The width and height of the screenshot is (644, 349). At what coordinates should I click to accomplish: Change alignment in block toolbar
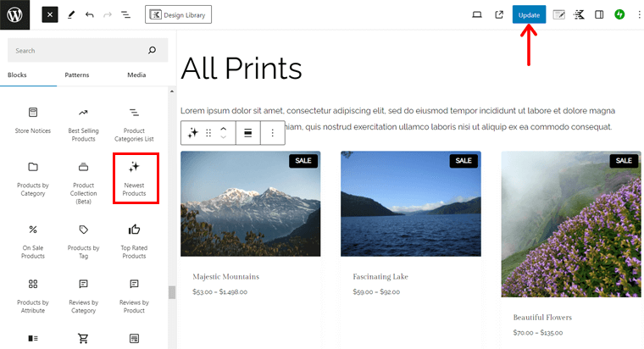248,133
